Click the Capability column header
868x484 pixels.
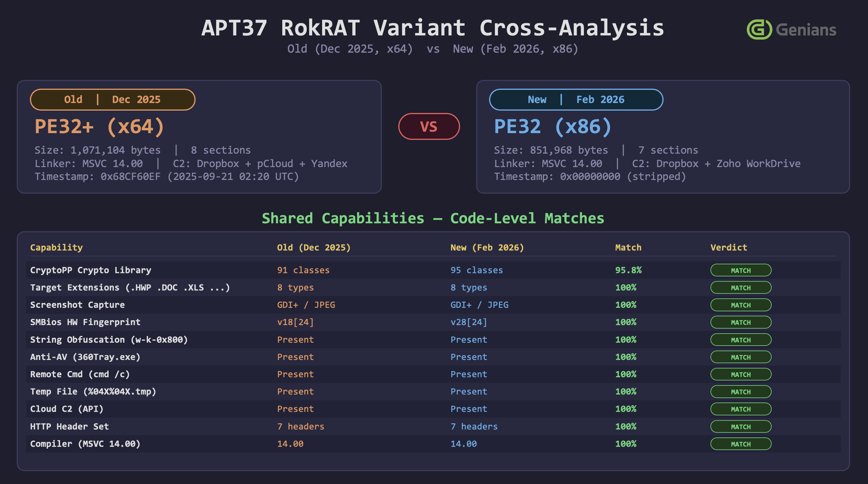pyautogui.click(x=56, y=247)
